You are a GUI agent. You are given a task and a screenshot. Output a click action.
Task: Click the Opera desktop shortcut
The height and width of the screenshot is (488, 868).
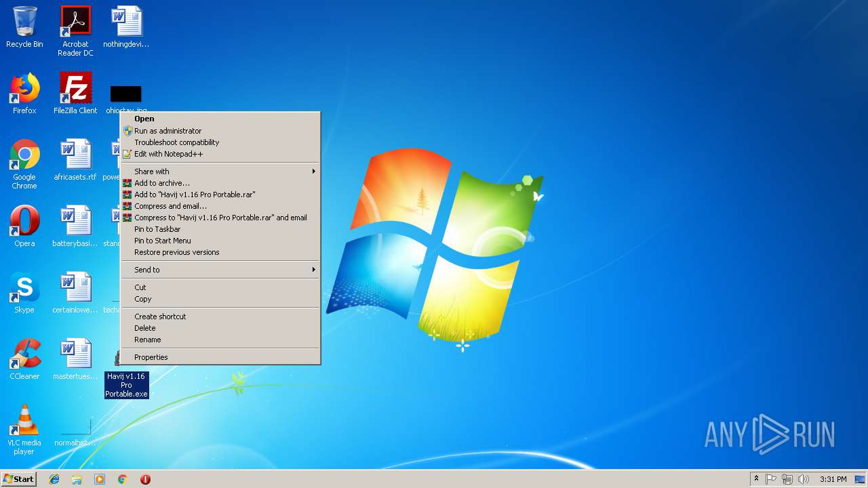[x=24, y=226]
